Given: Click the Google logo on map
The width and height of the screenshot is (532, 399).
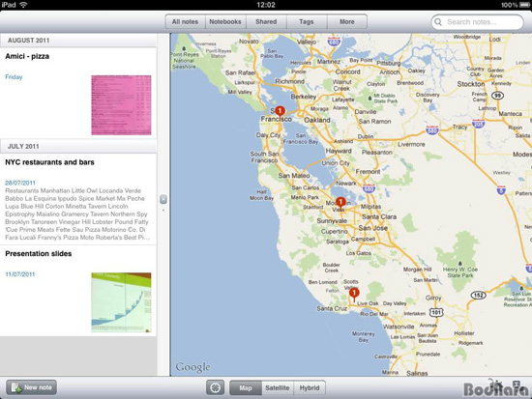Looking at the screenshot, I should coord(192,367).
